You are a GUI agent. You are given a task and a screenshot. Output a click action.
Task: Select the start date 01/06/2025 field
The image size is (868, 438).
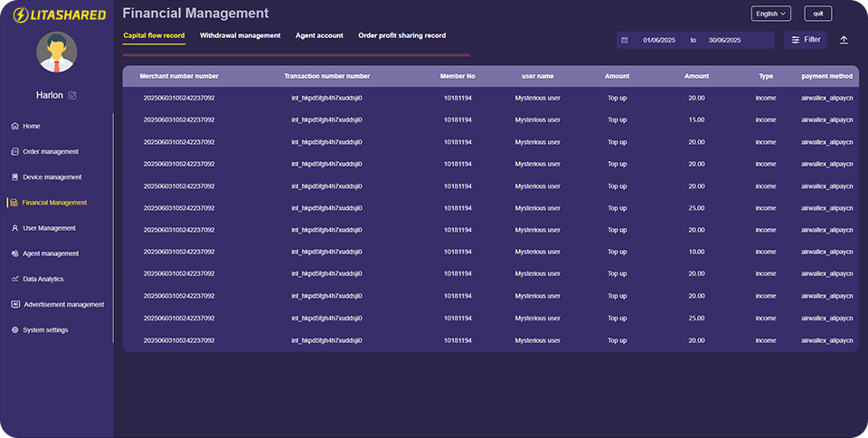(x=659, y=40)
